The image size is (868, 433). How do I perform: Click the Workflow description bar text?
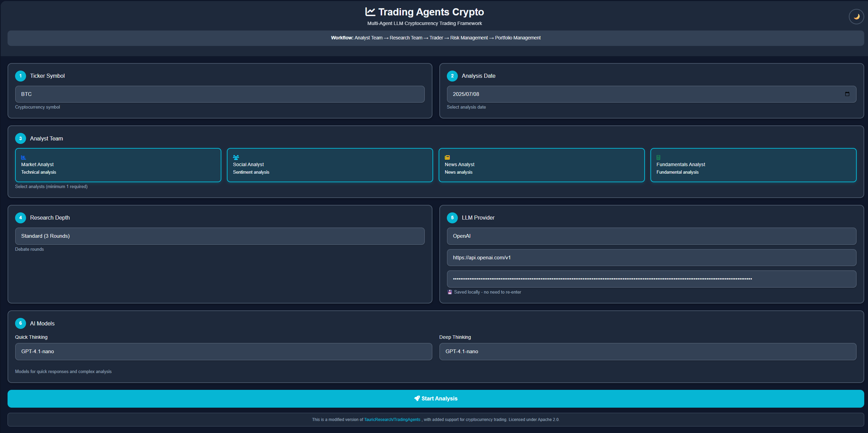(436, 38)
